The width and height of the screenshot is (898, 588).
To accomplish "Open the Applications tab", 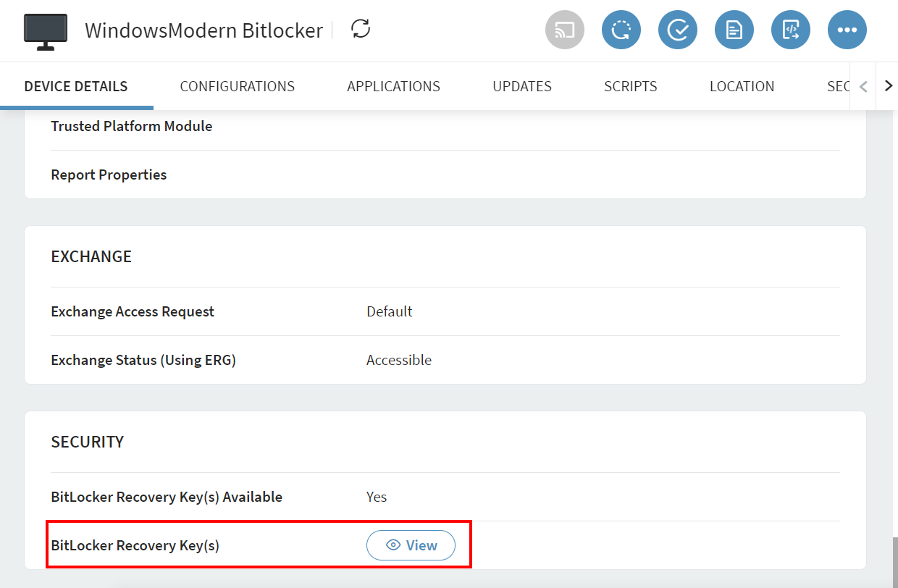I will click(x=393, y=86).
